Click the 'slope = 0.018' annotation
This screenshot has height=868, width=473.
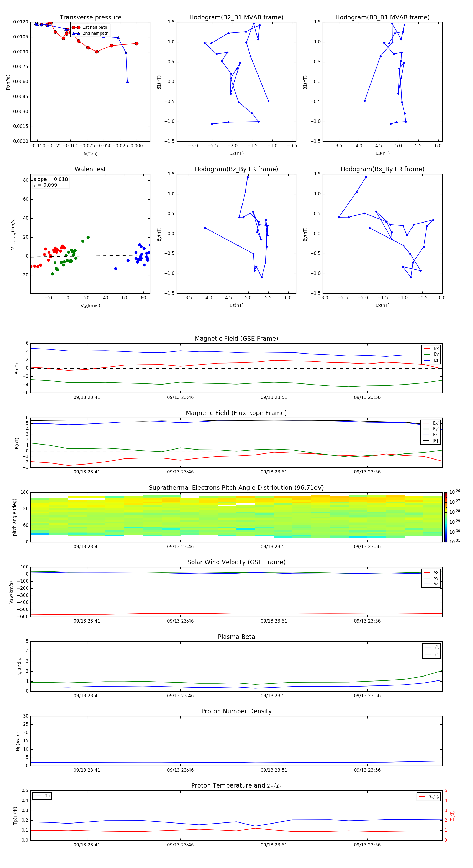click(x=51, y=179)
